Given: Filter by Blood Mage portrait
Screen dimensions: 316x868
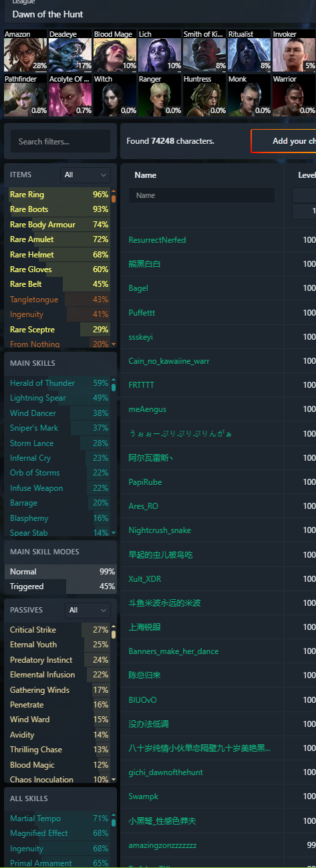Looking at the screenshot, I should click(x=115, y=51).
